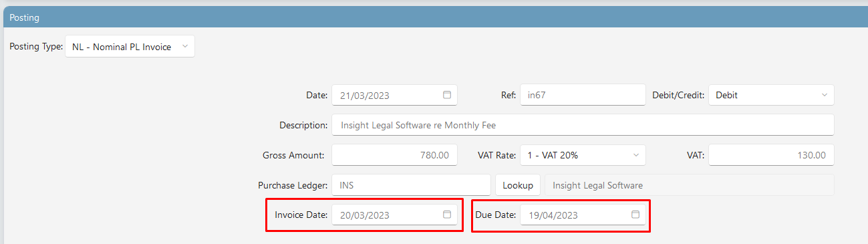868x244 pixels.
Task: Click the VAT Rate label
Action: 497,155
